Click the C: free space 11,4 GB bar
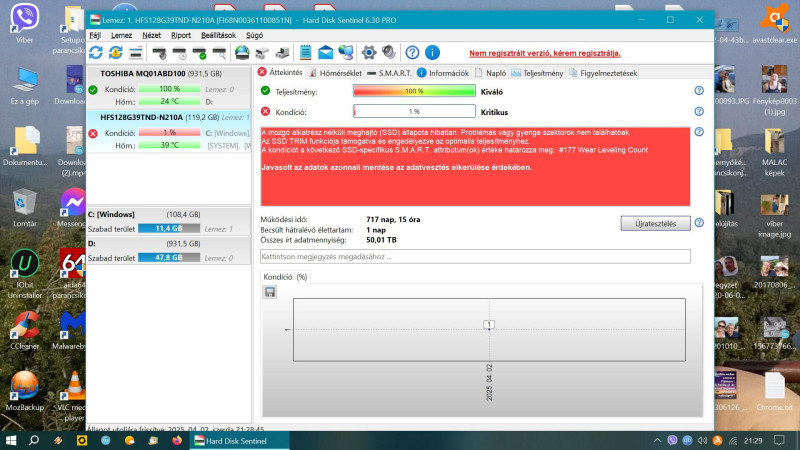 (169, 229)
